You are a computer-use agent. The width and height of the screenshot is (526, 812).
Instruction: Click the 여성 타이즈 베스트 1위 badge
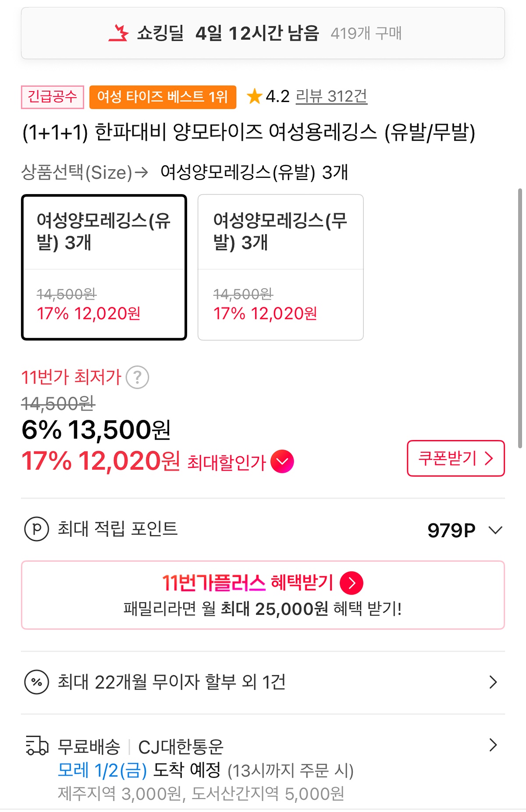163,97
